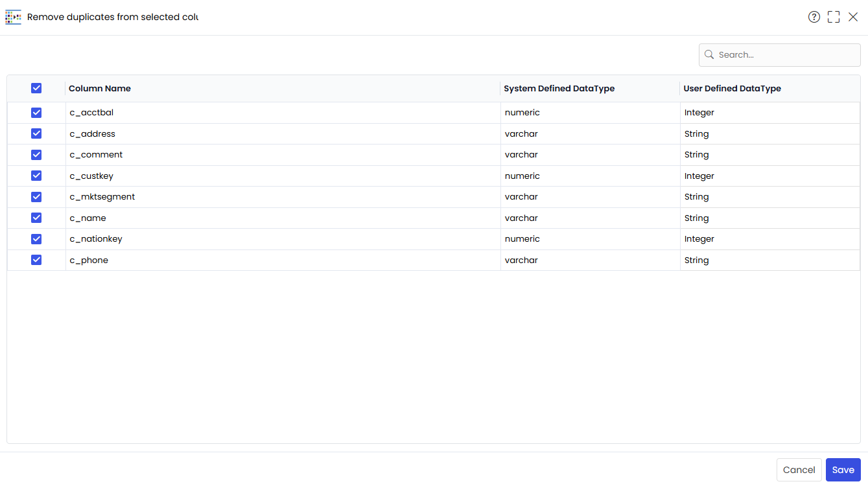The width and height of the screenshot is (868, 486).
Task: Click the Cancel button
Action: [x=799, y=470]
